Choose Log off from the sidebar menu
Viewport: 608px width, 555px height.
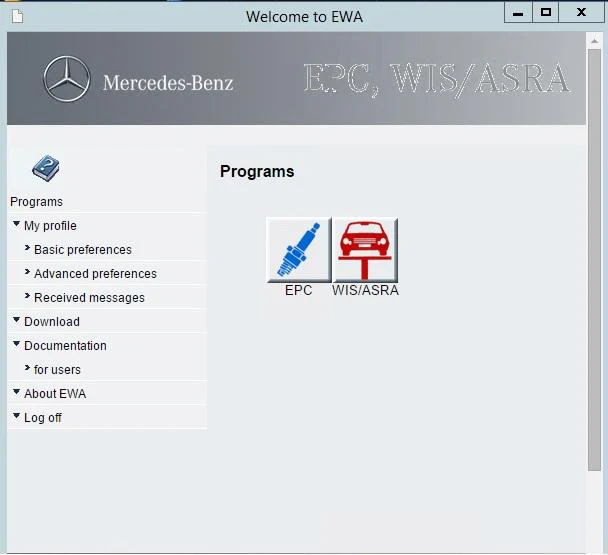click(42, 418)
